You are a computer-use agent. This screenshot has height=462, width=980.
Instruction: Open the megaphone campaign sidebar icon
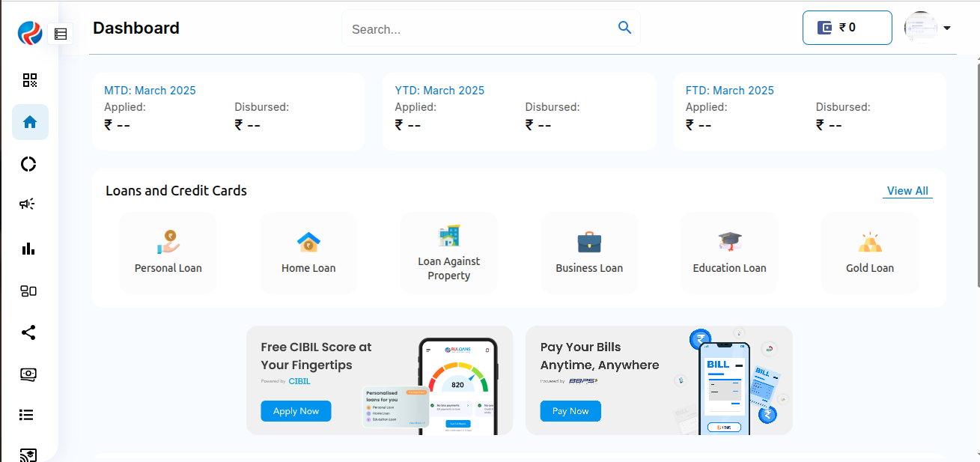[x=28, y=204]
